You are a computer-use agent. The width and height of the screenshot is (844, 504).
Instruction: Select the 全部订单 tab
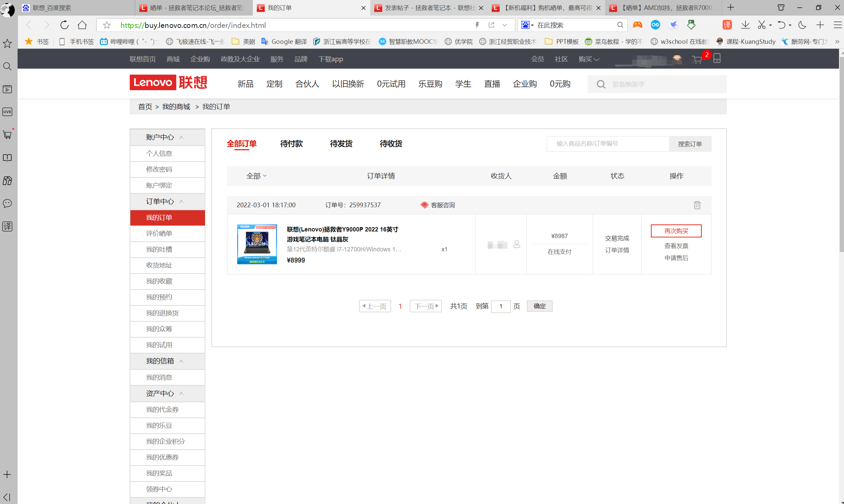(242, 144)
